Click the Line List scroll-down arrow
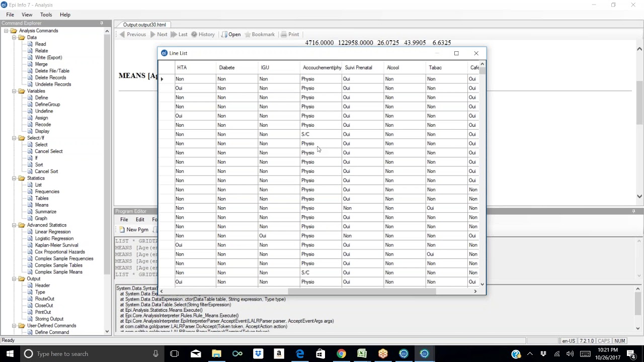The image size is (644, 362). 482,285
